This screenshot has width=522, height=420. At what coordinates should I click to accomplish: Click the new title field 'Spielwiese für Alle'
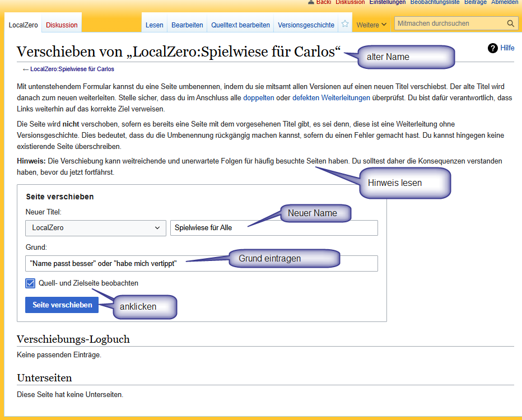[x=274, y=228]
